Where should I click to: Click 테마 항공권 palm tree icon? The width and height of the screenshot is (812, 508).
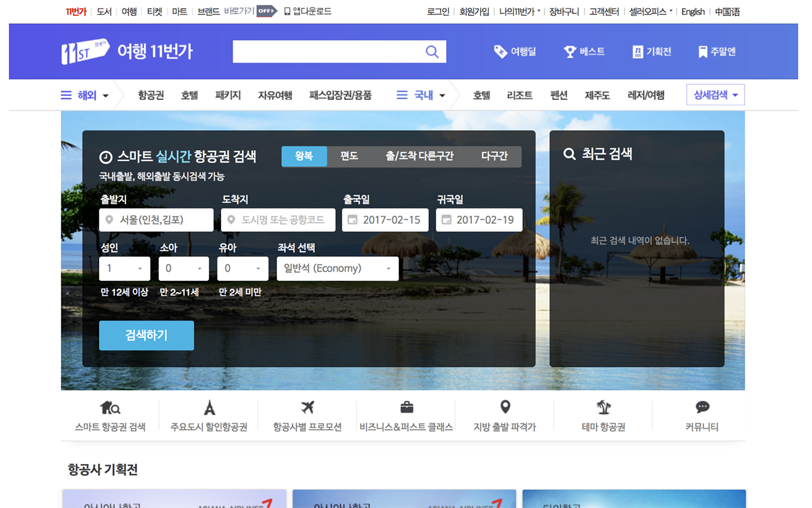coord(604,407)
